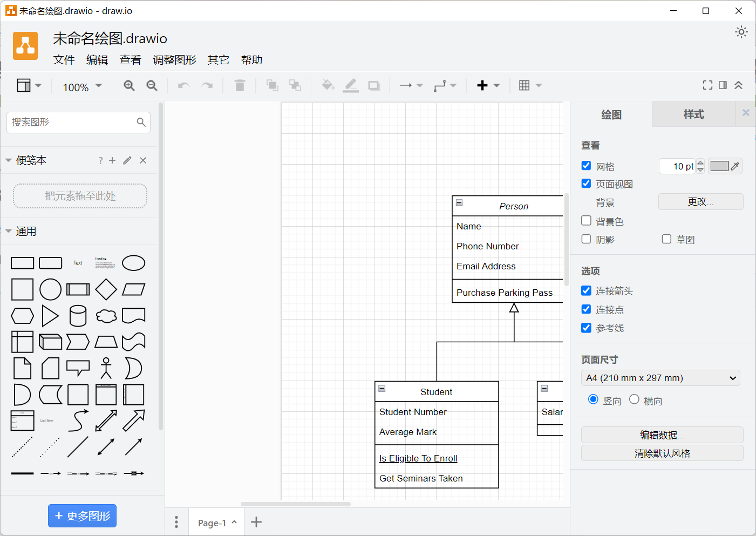Uncheck the 网格 grid checkbox
Image resolution: width=756 pixels, height=536 pixels.
pyautogui.click(x=586, y=166)
